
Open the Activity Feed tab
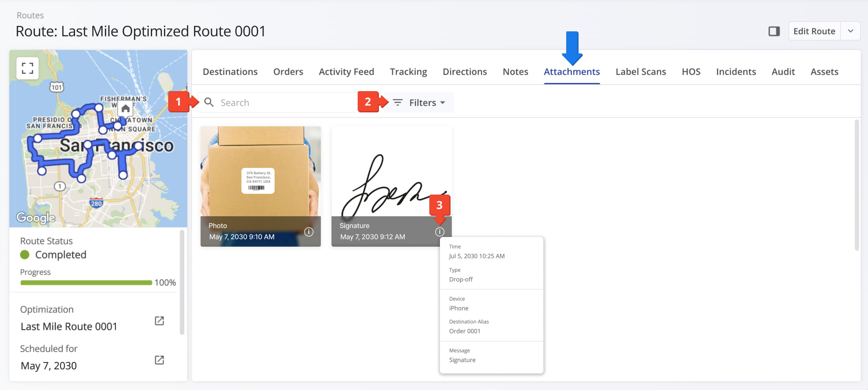[346, 72]
